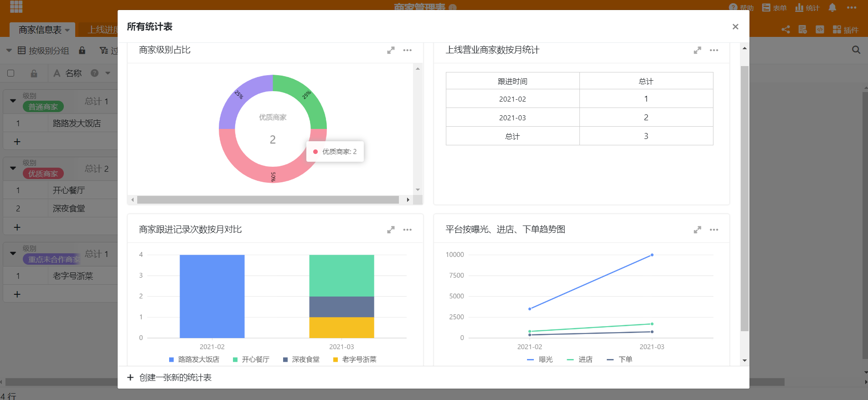Screen dimensions: 868x400
Task: Click the 2021-03 cell in the table
Action: [512, 117]
